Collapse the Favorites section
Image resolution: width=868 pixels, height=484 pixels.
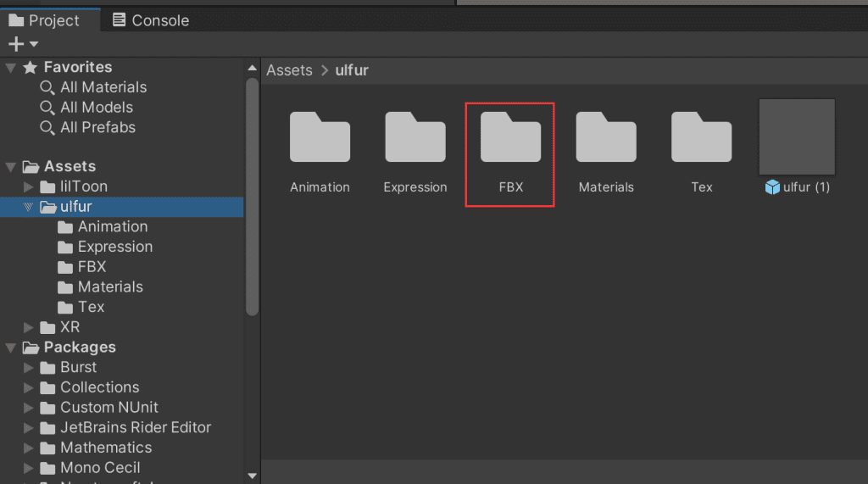(11, 68)
